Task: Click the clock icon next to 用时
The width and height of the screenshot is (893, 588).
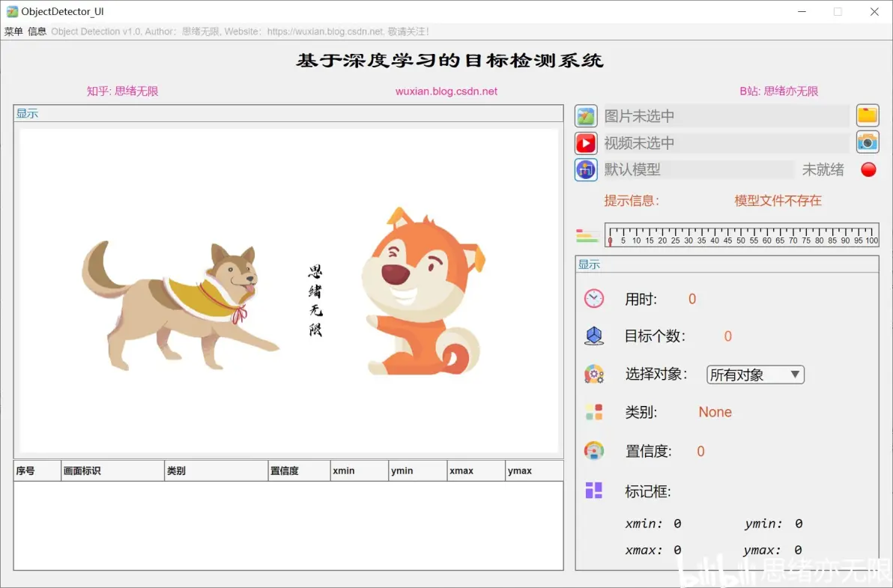Action: coord(593,298)
